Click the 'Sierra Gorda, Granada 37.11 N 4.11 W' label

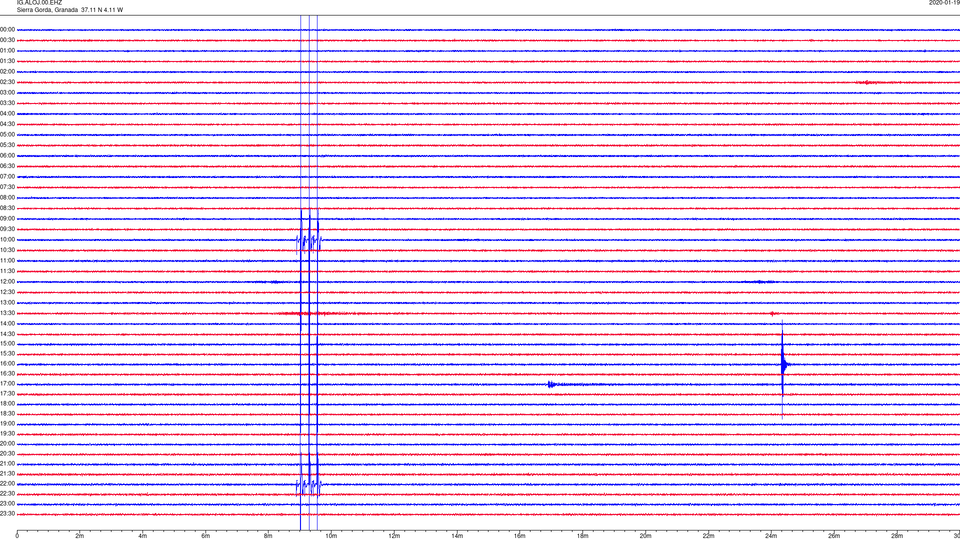click(70, 10)
